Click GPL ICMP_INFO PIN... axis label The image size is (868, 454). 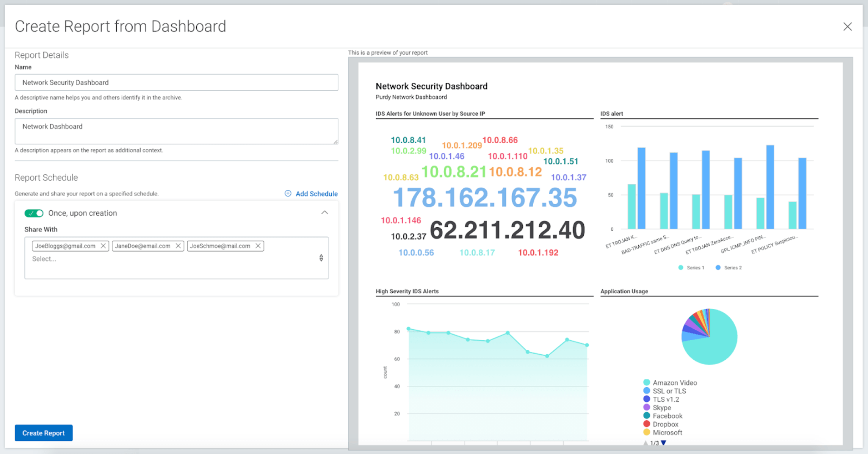coord(743,244)
